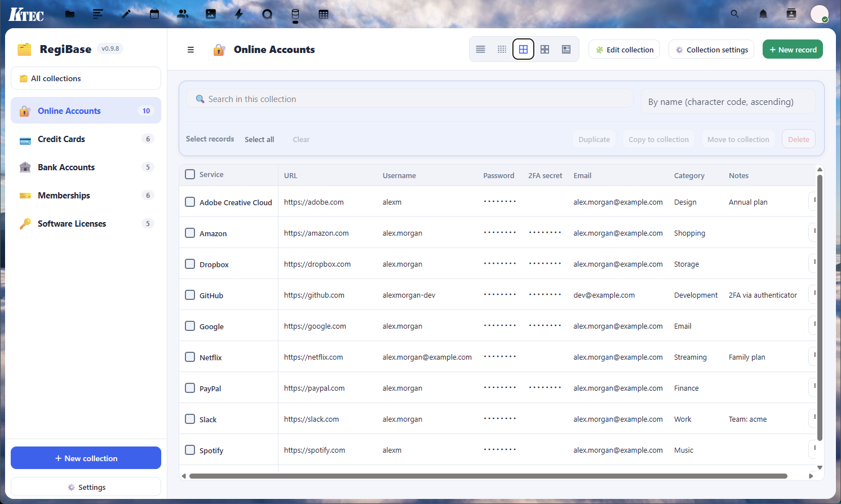Open the sort order dropdown
Viewport: 841px width, 504px height.
coord(728,101)
